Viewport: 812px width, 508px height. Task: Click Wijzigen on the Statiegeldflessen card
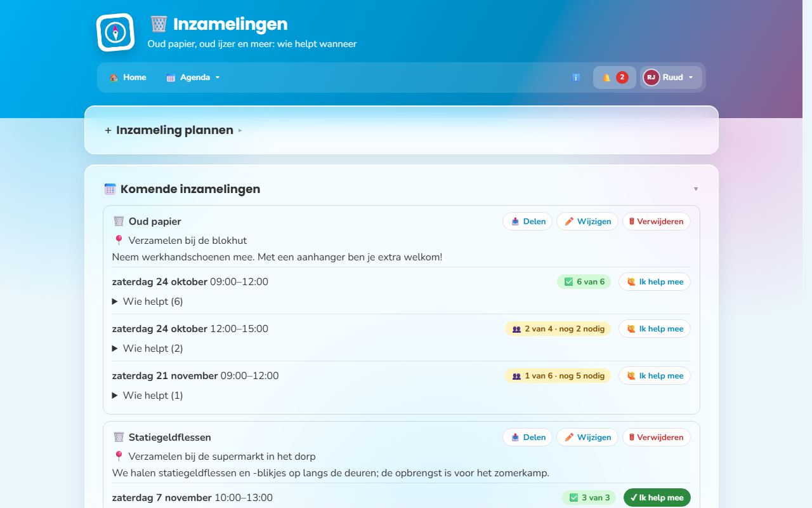coord(587,438)
